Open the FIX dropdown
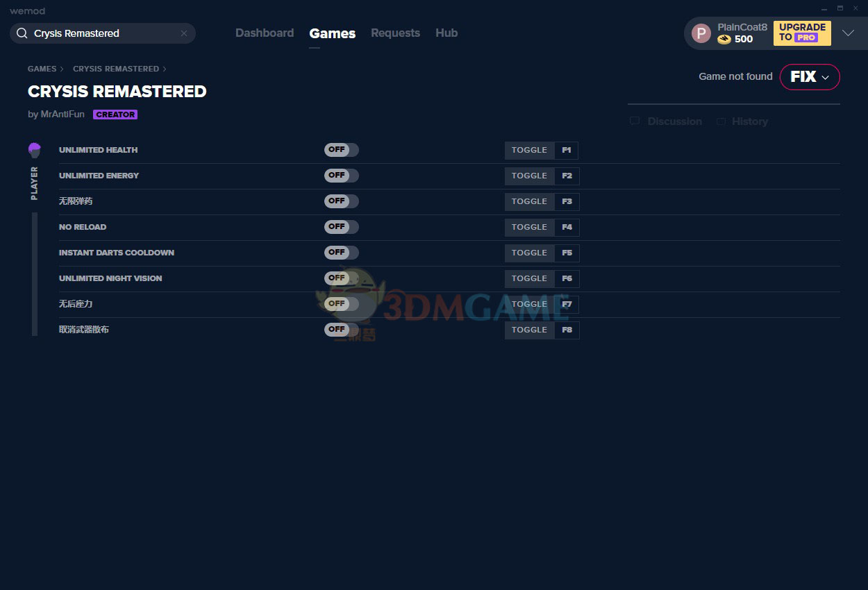The height and width of the screenshot is (590, 868). coord(810,77)
